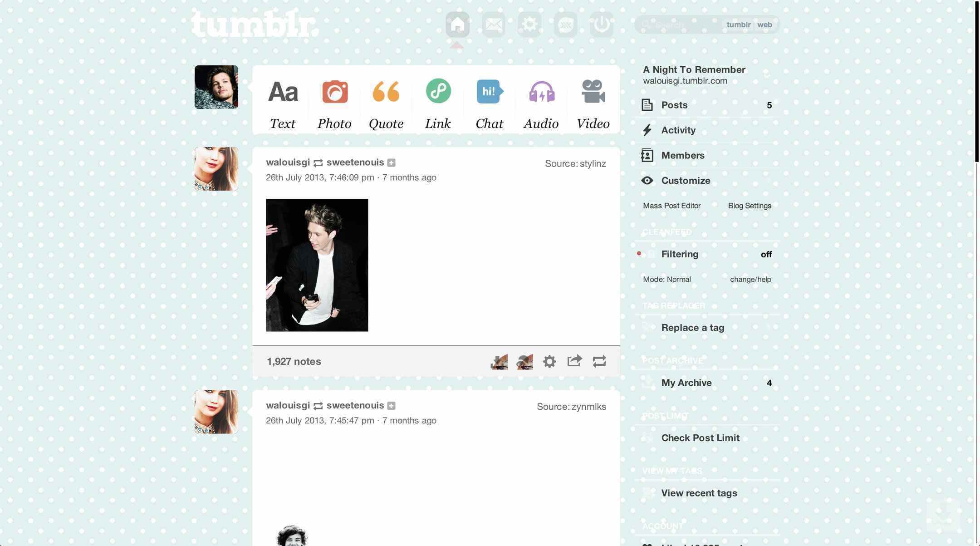Viewport: 980px width, 546px height.
Task: Create a new Text post
Action: point(283,104)
